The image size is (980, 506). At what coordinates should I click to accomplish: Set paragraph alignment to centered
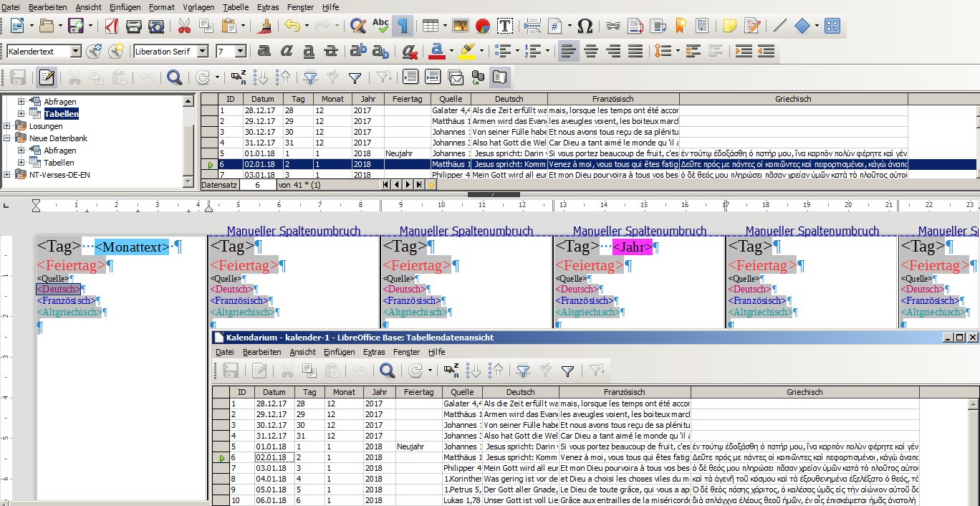[591, 52]
